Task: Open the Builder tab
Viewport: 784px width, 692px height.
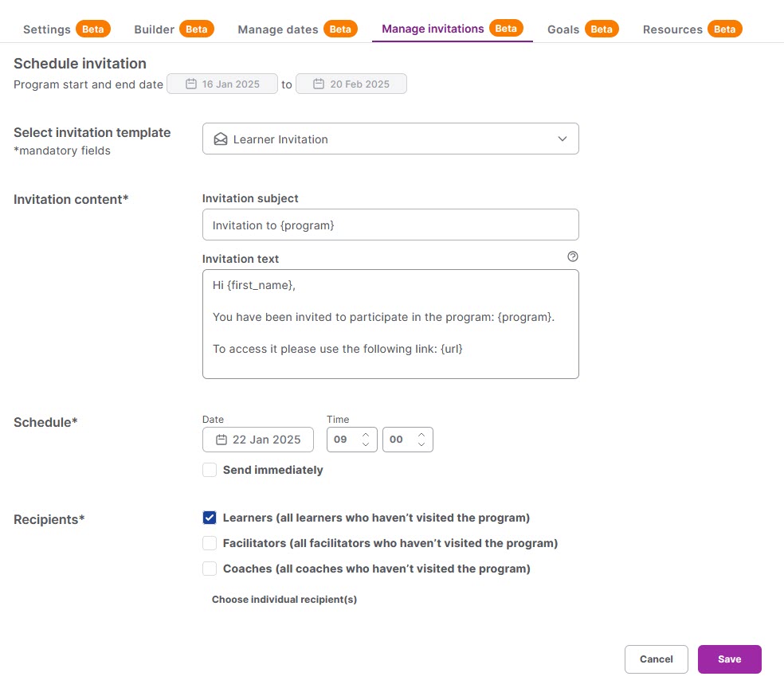Action: coord(155,29)
